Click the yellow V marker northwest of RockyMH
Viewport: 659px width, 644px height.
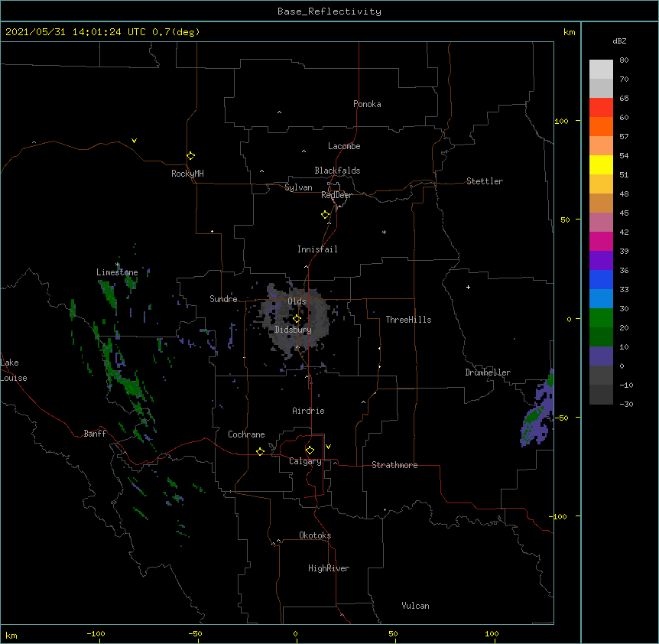(x=134, y=141)
